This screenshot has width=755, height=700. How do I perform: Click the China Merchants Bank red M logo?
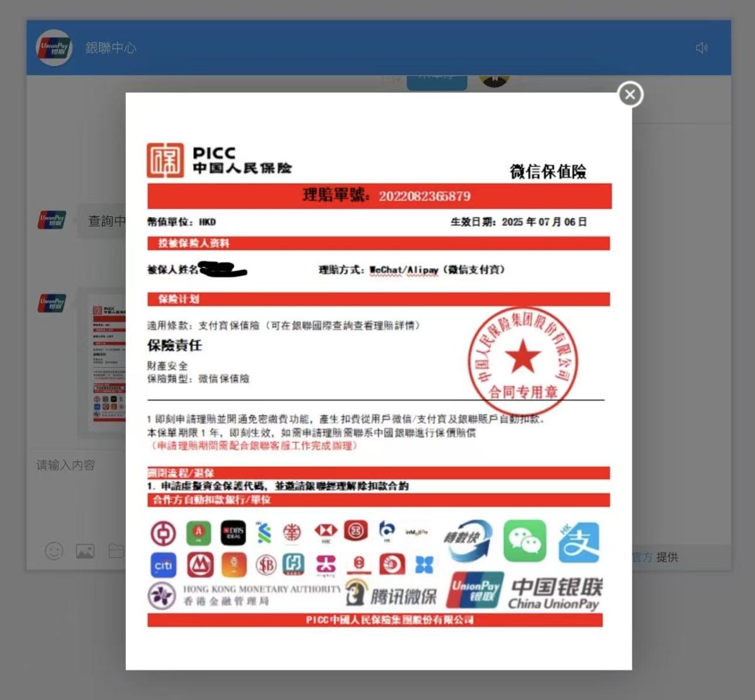pyautogui.click(x=199, y=565)
